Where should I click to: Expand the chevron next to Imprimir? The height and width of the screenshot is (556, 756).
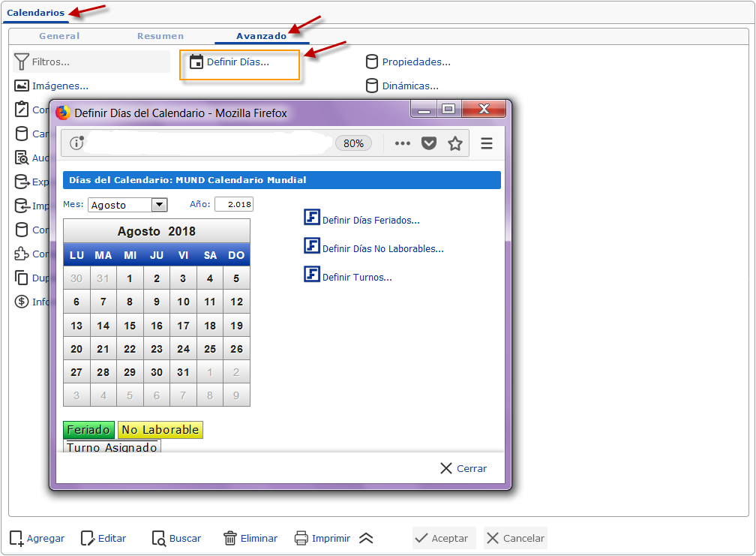[367, 538]
